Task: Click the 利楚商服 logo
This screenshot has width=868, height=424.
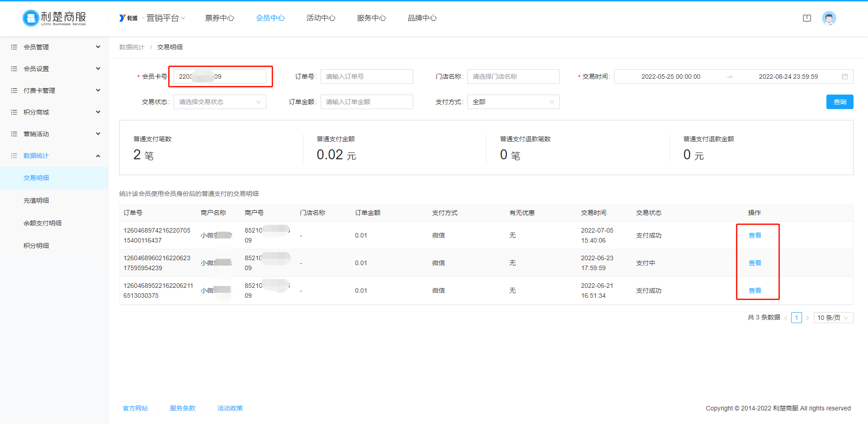Action: 54,18
